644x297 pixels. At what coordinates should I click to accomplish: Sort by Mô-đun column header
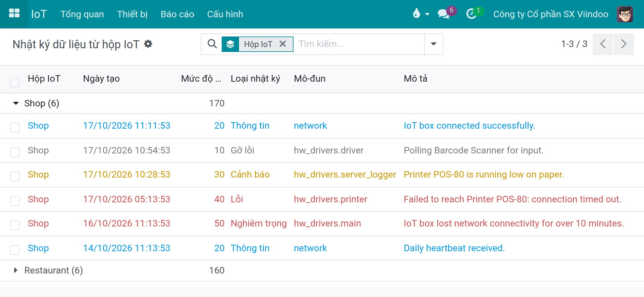point(310,79)
